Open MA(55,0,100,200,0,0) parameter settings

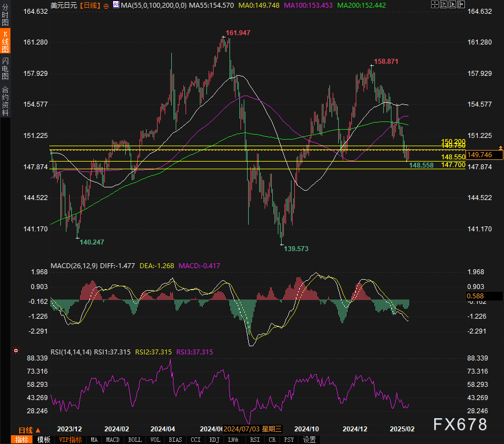(154, 5)
